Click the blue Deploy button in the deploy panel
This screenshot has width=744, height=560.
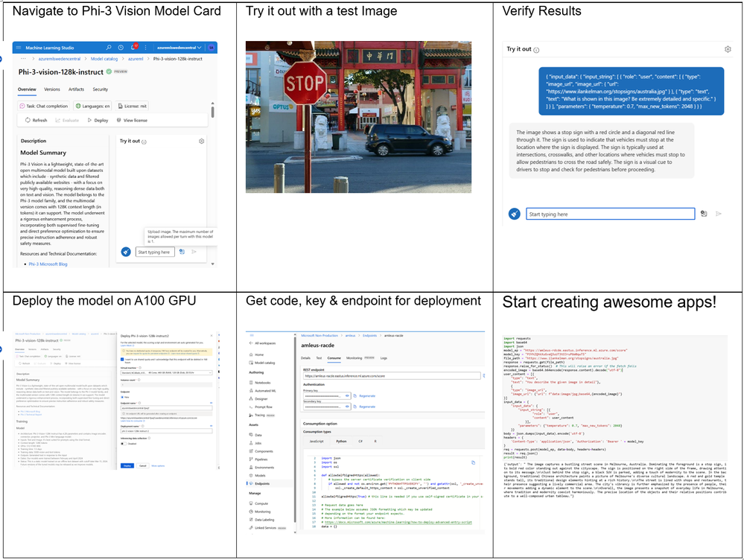tap(127, 465)
